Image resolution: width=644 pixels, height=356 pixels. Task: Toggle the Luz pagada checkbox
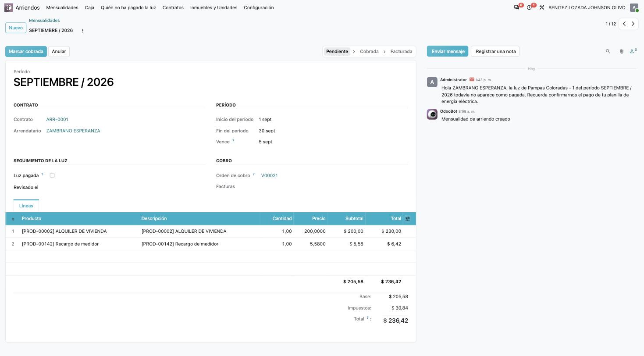(52, 175)
